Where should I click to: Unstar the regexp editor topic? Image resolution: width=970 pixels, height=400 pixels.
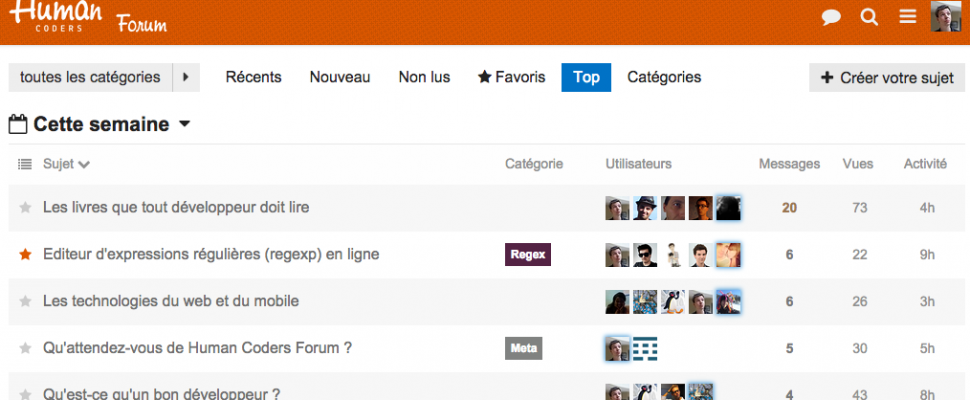(x=25, y=254)
